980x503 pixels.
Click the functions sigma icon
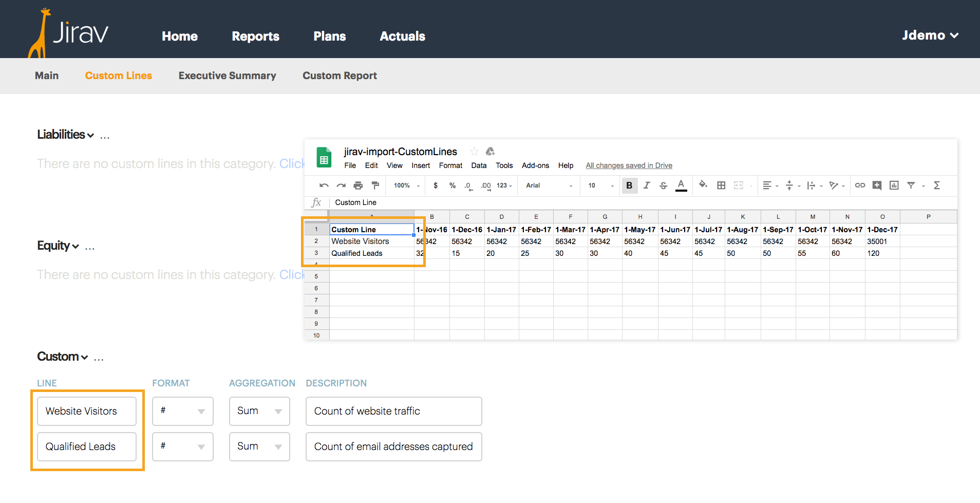936,185
